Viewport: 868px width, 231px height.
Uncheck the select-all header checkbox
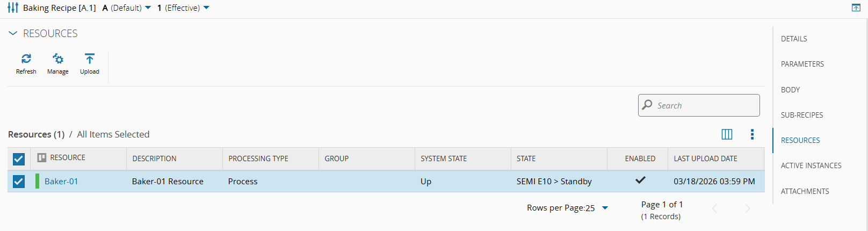point(19,159)
